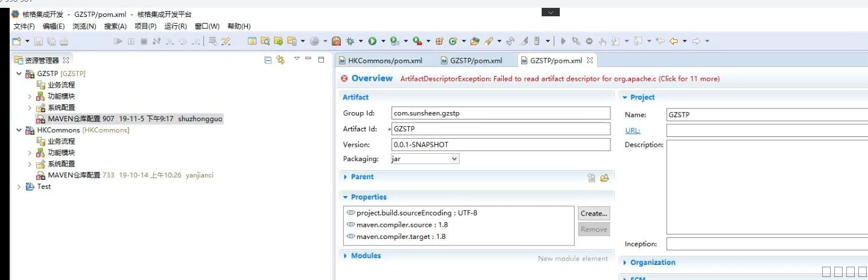Expand the Parent section
Image resolution: width=868 pixels, height=280 pixels.
tap(346, 177)
